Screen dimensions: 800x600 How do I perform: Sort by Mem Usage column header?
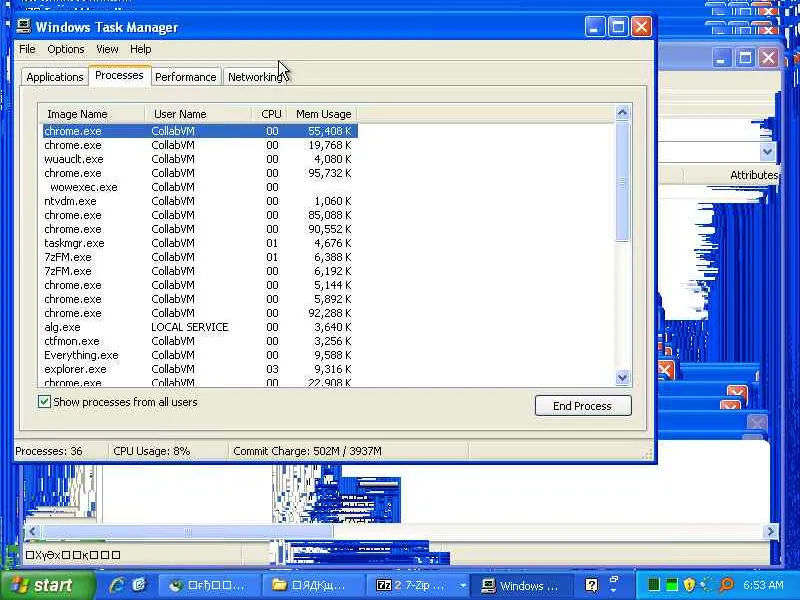(322, 114)
